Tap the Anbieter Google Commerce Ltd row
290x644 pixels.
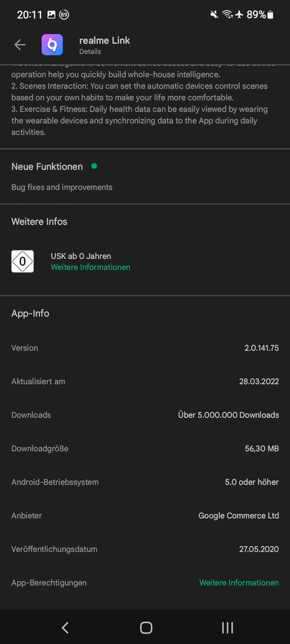[145, 515]
